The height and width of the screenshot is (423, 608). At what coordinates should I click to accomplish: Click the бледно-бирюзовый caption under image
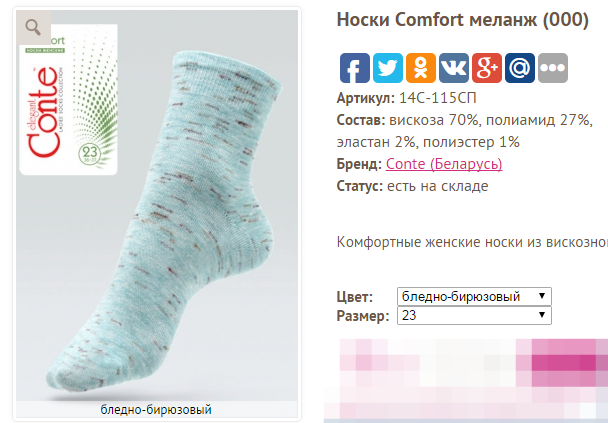point(156,409)
